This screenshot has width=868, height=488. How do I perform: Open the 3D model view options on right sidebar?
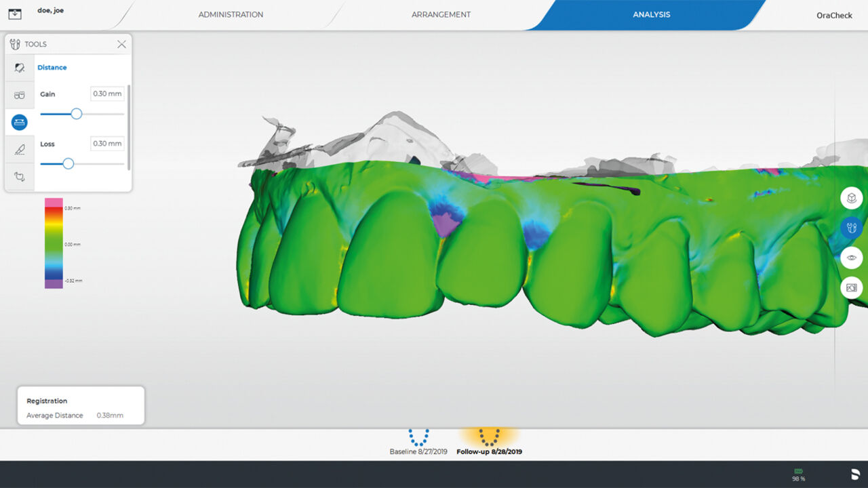(851, 198)
